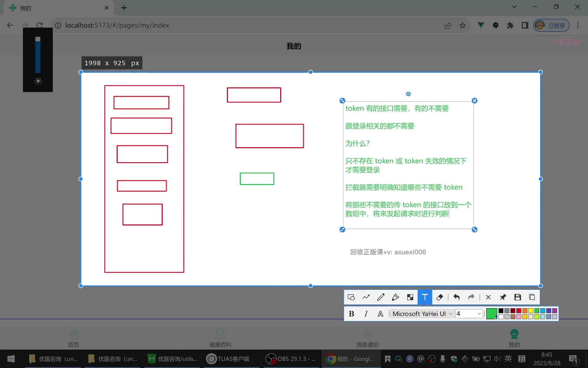Open the Chrome three-dot menu
The image size is (588, 368).
(x=578, y=25)
